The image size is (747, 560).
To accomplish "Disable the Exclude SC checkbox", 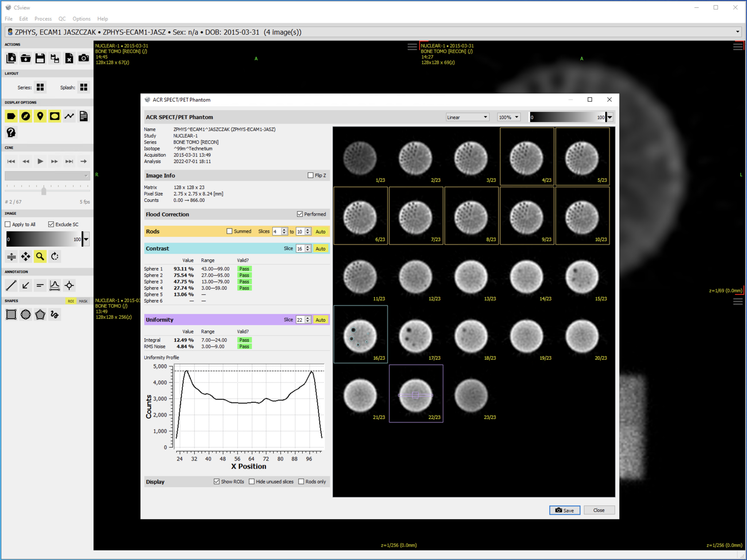I will pos(51,224).
